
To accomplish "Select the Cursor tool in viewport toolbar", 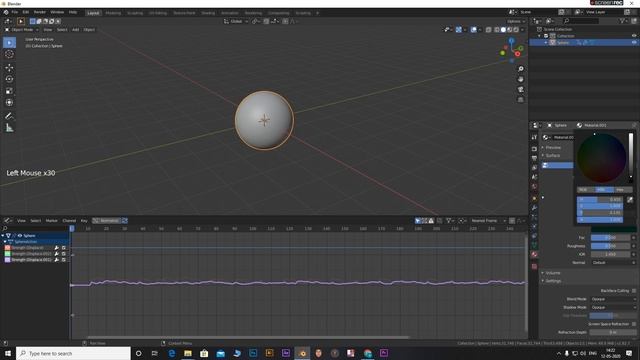I will pos(9,54).
